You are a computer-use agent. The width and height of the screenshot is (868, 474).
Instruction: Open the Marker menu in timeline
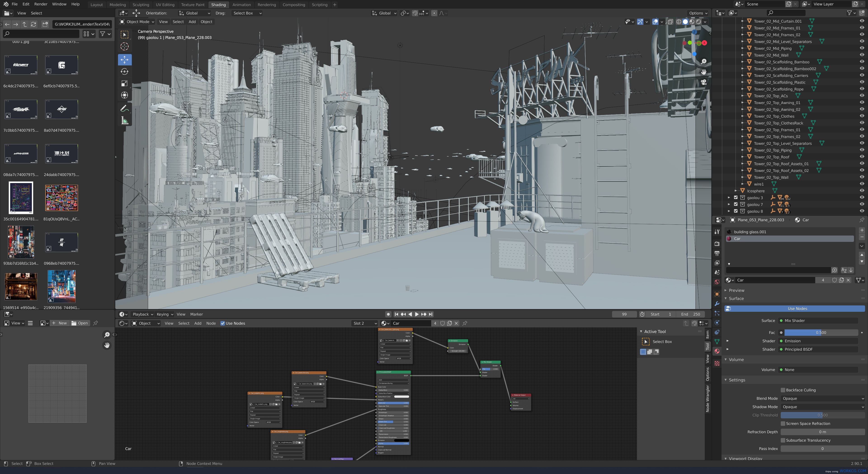click(196, 314)
